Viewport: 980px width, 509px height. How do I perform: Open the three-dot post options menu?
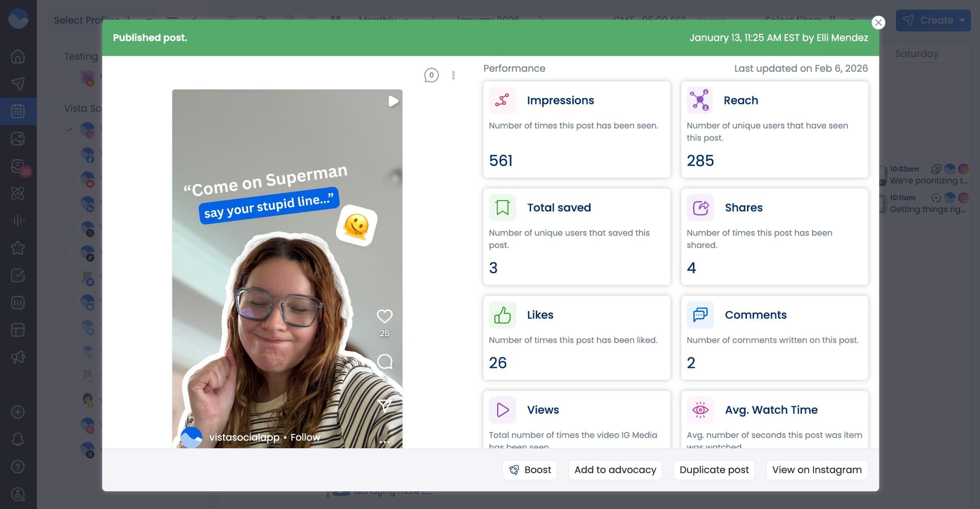453,75
